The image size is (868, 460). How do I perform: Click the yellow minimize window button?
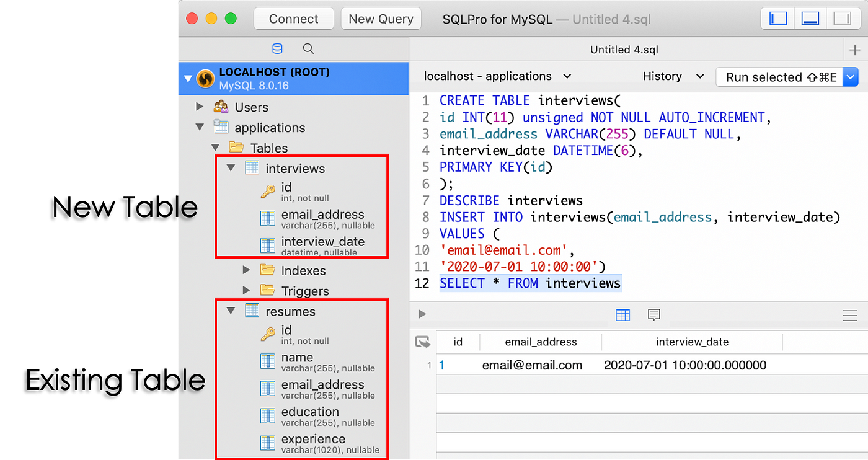pos(211,19)
